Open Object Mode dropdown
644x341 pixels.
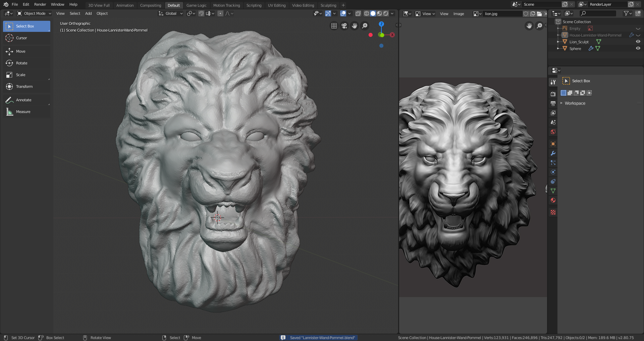34,13
